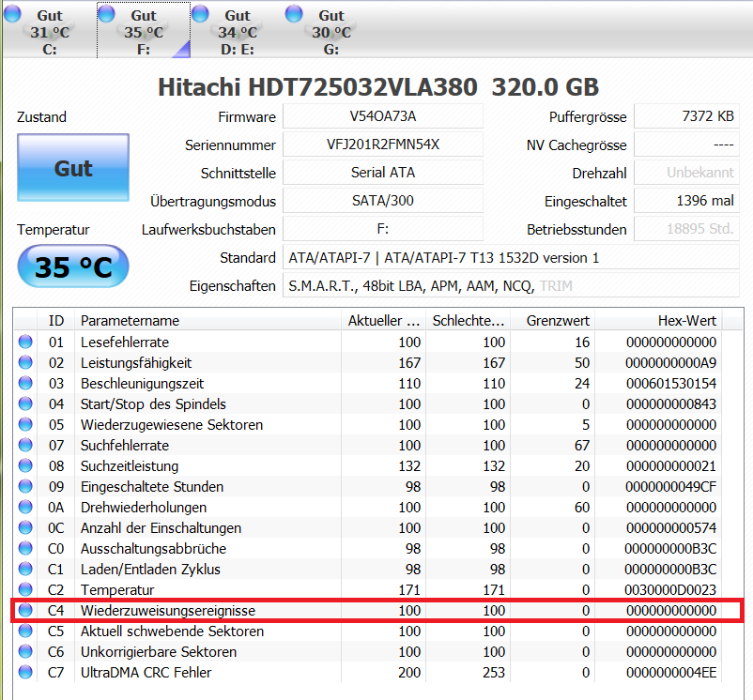The width and height of the screenshot is (753, 700).
Task: Click the Puffergrösse value 7372 KB
Action: (x=686, y=116)
